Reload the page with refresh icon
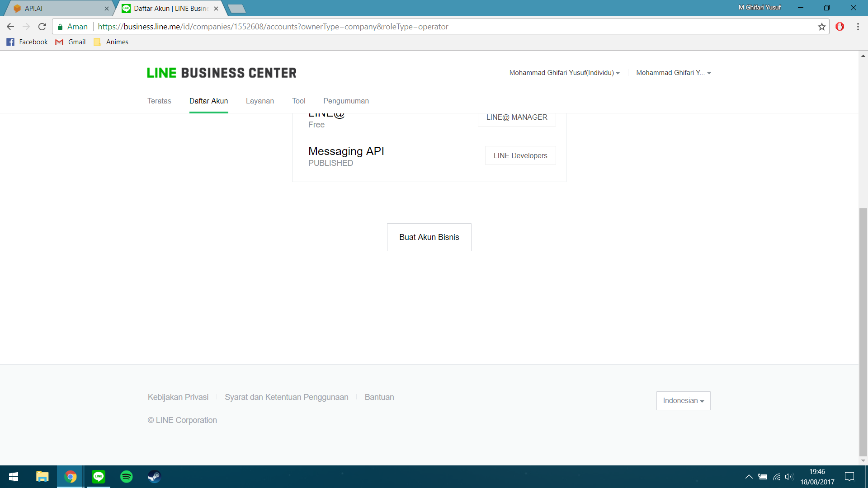Viewport: 868px width, 488px height. (x=42, y=27)
